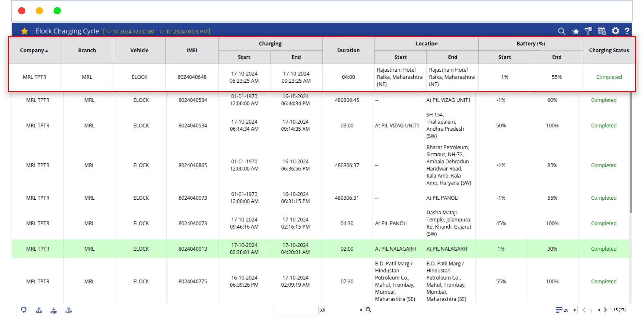Click the bottom search text field
This screenshot has width=644, height=321.
point(295,310)
